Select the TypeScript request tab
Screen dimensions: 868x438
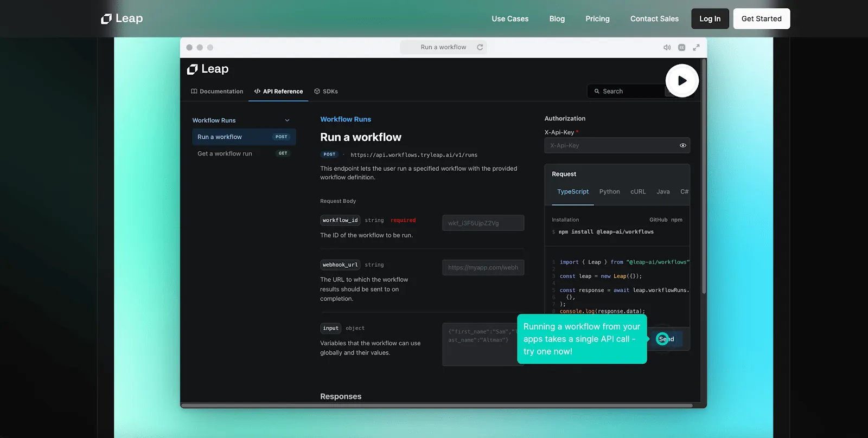pos(573,192)
